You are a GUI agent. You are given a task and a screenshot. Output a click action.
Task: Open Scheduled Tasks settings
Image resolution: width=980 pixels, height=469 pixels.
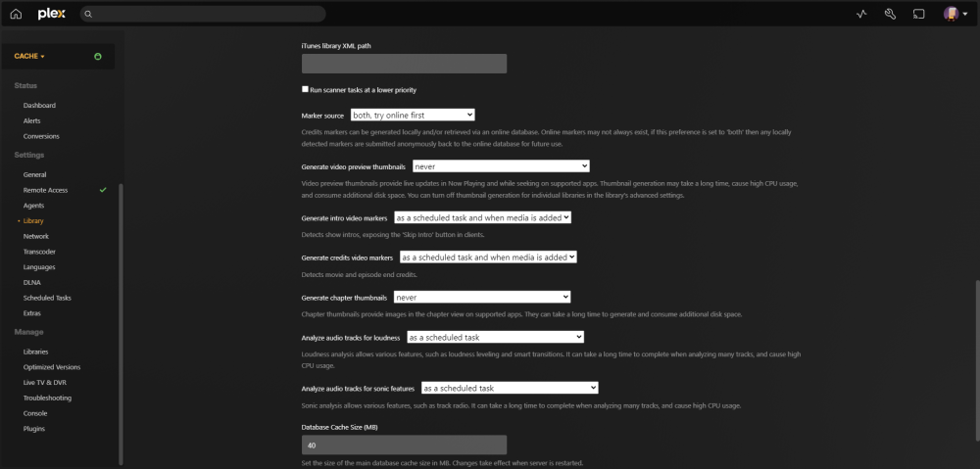tap(47, 298)
